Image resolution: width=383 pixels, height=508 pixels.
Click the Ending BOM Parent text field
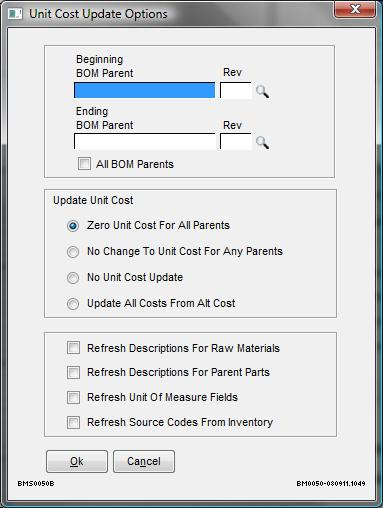point(144,142)
